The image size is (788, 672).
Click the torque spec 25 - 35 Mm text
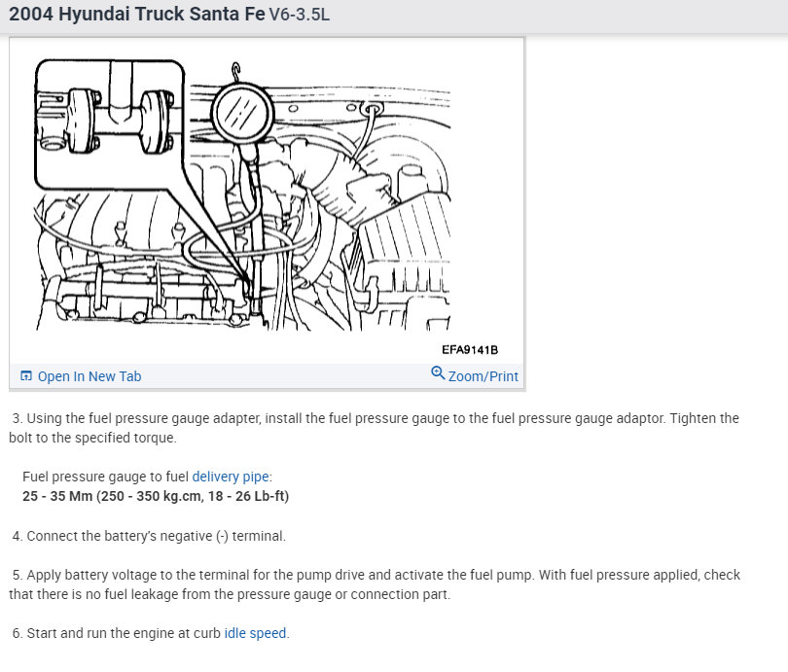tap(156, 496)
